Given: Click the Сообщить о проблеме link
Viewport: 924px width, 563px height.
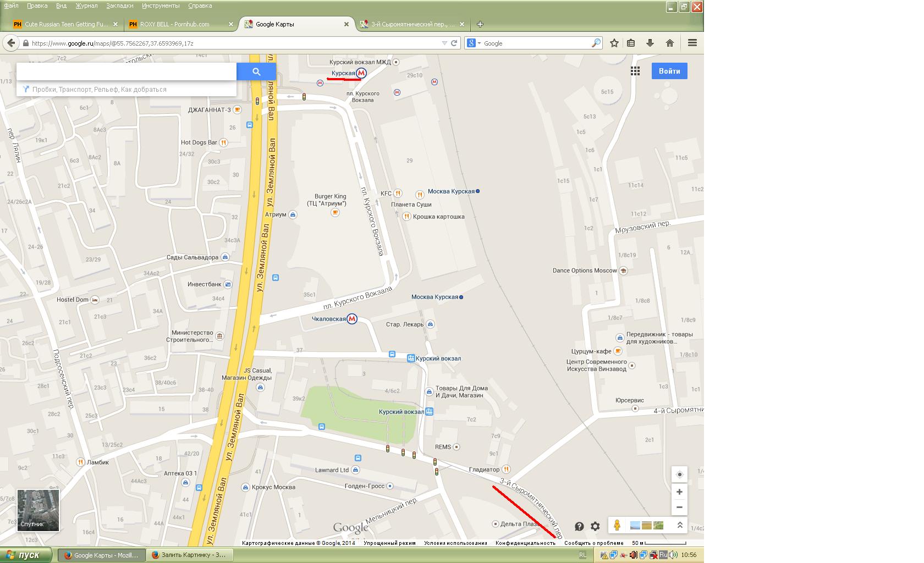Looking at the screenshot, I should (594, 543).
